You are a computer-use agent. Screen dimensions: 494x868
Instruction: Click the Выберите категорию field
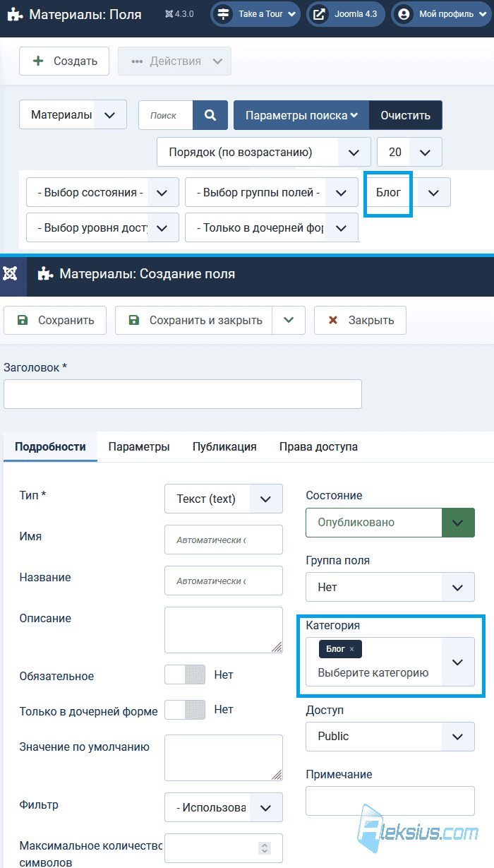pos(373,672)
